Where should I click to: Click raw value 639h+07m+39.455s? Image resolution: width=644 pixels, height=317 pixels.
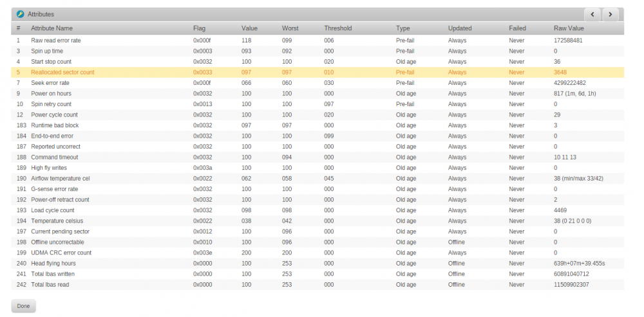point(580,264)
